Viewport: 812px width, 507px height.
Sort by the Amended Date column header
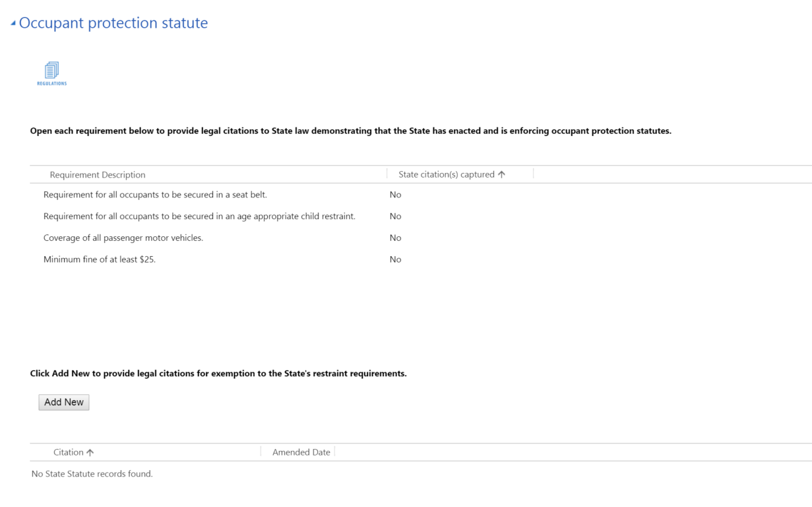[301, 452]
